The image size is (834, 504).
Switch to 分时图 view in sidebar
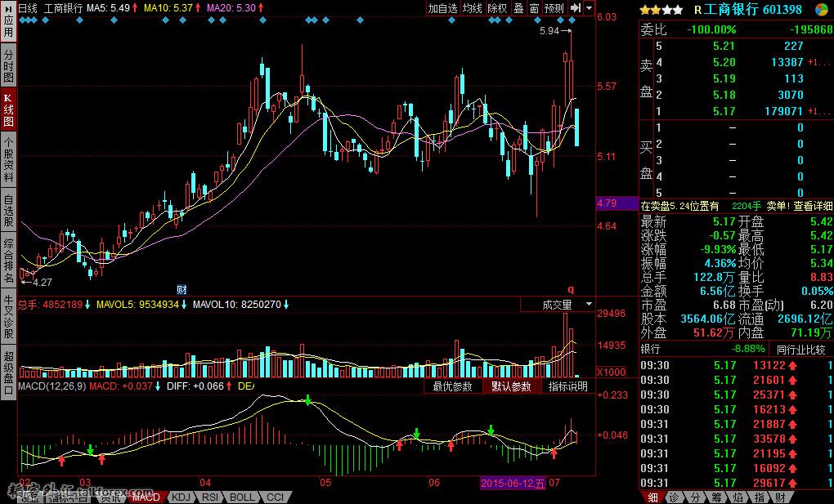8,66
